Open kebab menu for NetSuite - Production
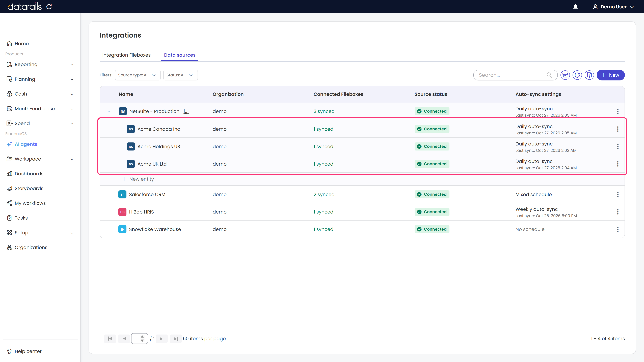This screenshot has width=644, height=362. (618, 111)
